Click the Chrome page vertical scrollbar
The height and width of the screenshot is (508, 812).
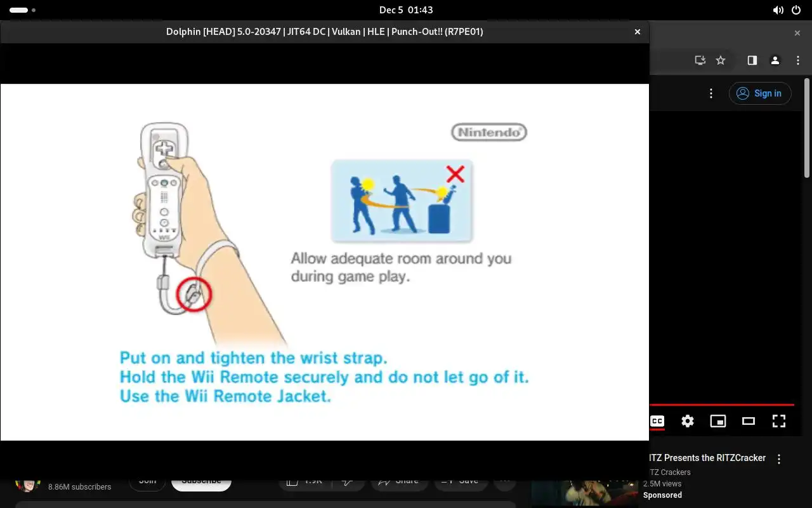(x=807, y=127)
